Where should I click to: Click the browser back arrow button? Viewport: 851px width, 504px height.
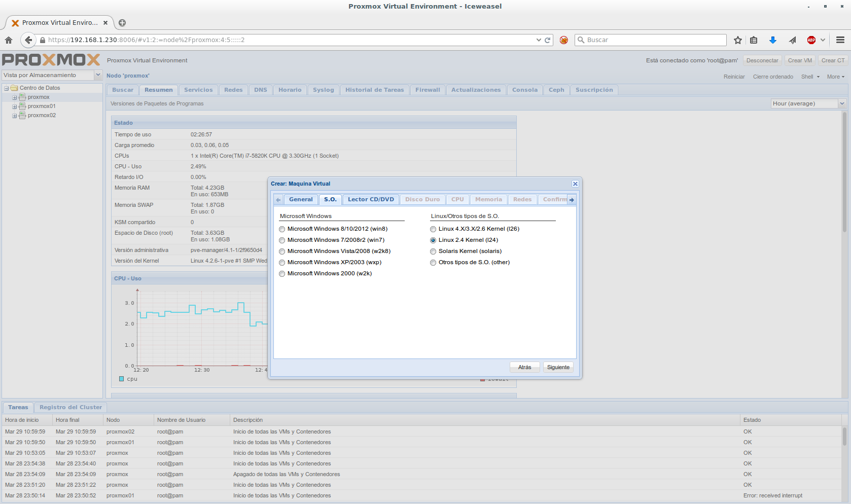click(28, 40)
